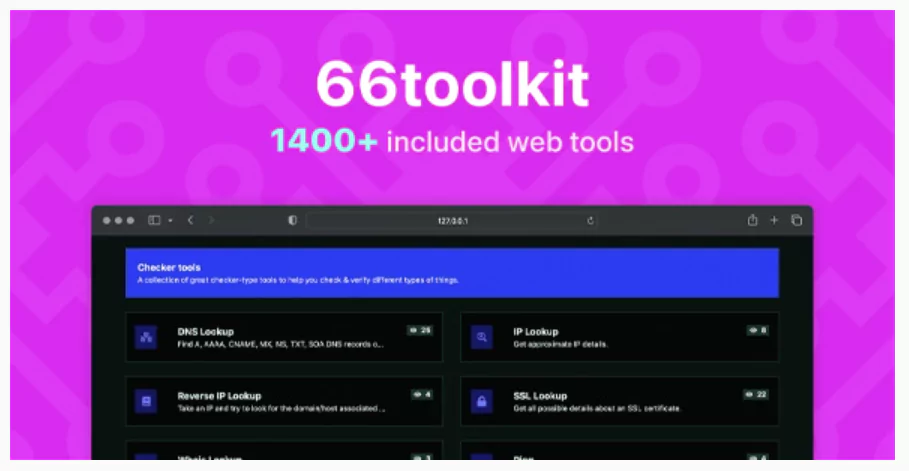The height and width of the screenshot is (471, 909).
Task: Reload the page with the refresh icon
Action: 590,221
